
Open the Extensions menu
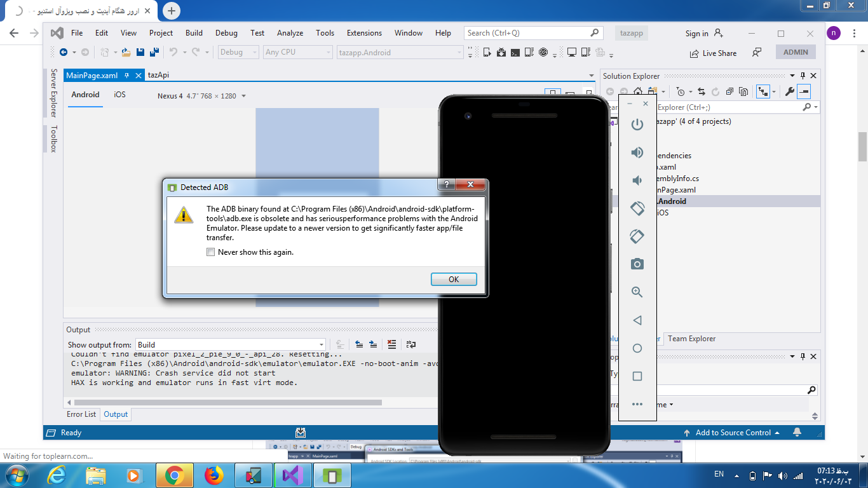point(364,33)
